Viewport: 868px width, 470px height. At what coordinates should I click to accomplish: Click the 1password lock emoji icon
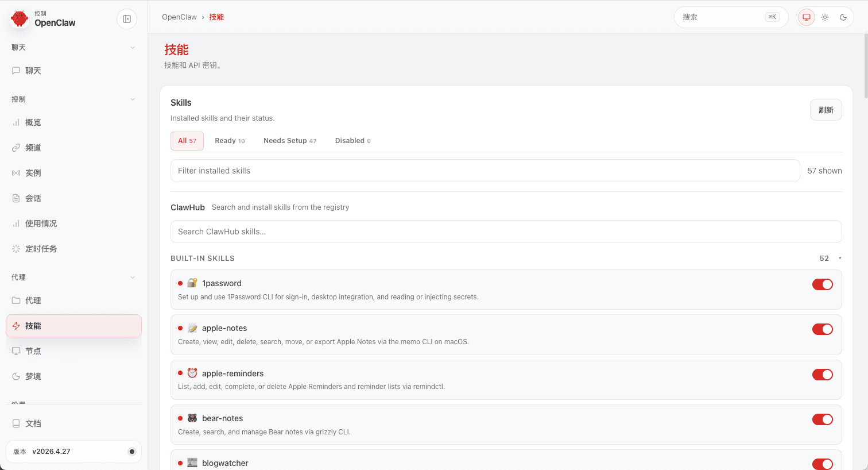tap(192, 283)
